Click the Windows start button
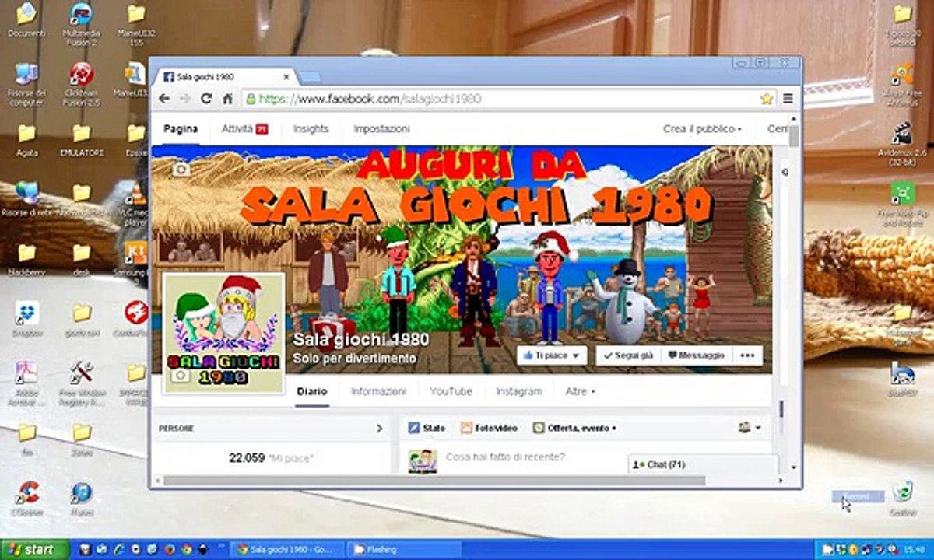The image size is (934, 560). tap(34, 549)
